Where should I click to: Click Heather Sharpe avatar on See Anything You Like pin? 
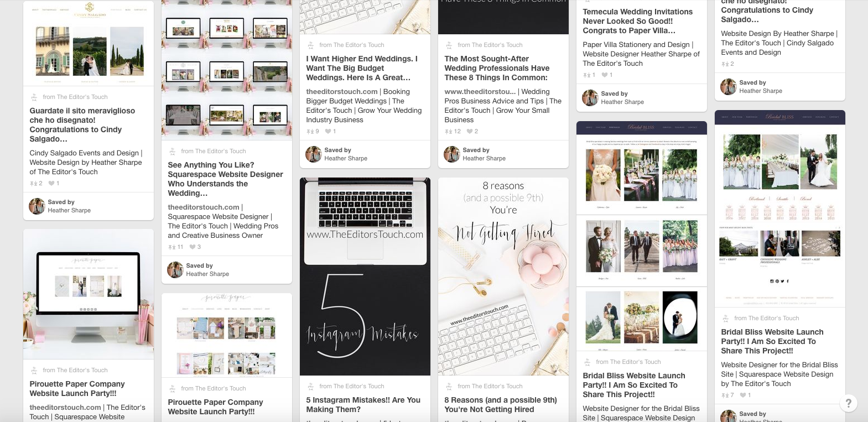175,270
